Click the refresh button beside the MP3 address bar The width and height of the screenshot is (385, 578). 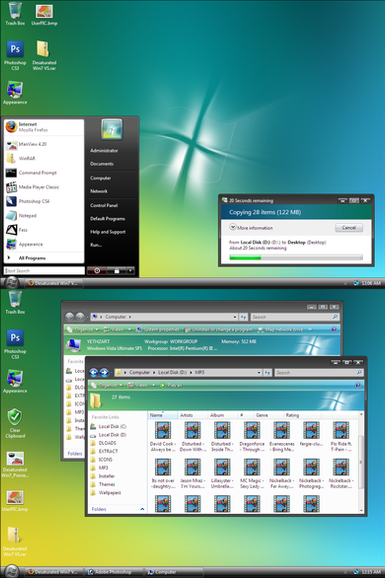coord(267,373)
